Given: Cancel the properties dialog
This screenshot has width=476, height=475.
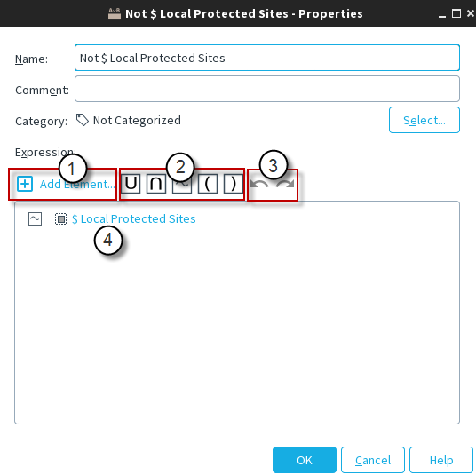Looking at the screenshot, I should click(373, 460).
